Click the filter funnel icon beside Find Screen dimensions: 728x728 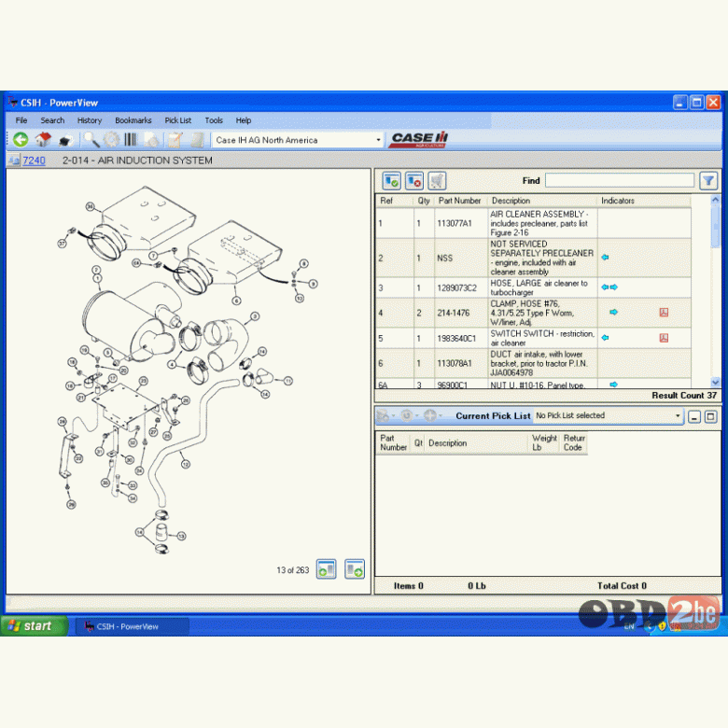(708, 181)
